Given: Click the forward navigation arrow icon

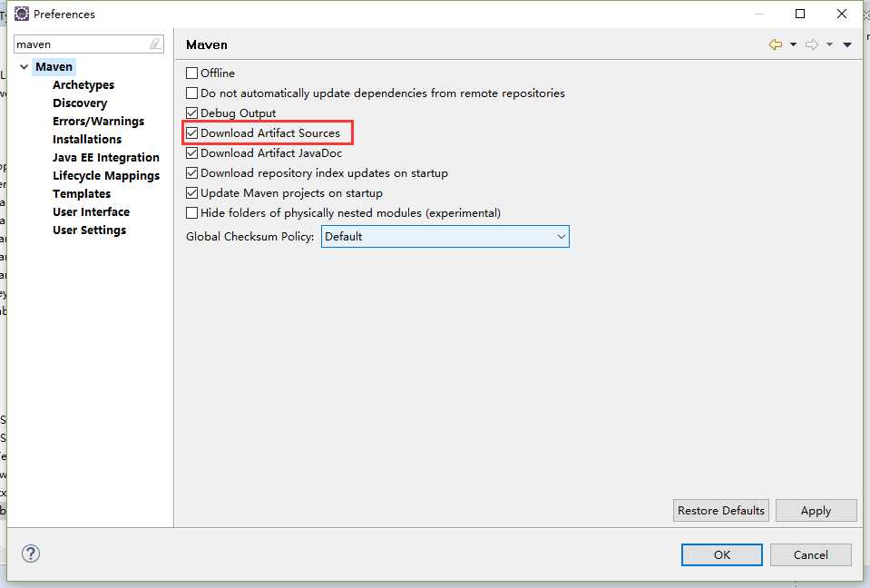Looking at the screenshot, I should (812, 44).
